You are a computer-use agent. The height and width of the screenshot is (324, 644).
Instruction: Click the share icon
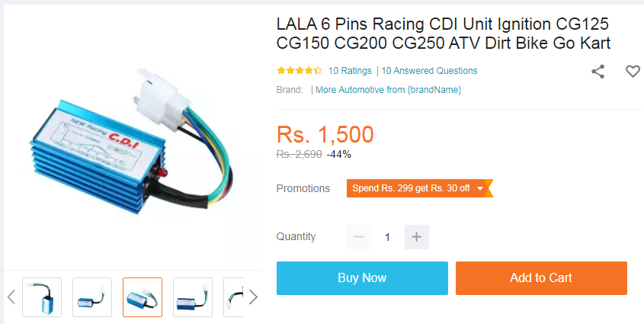tap(598, 72)
